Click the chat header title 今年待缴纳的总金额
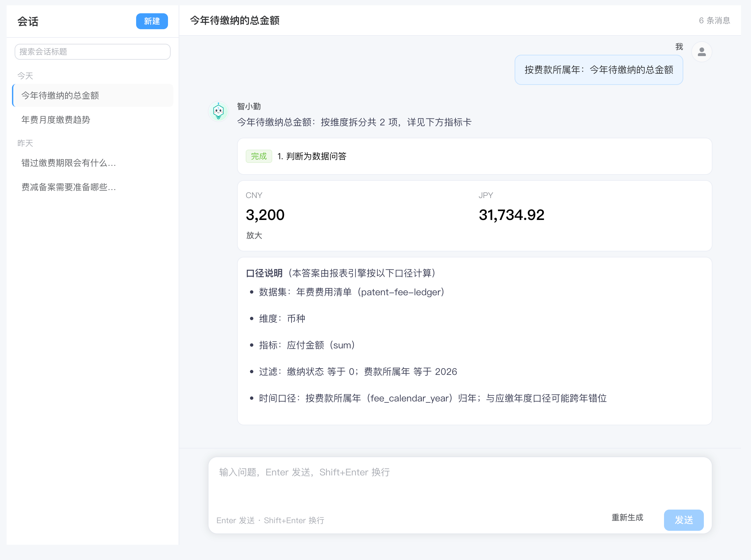The width and height of the screenshot is (751, 560). pos(235,20)
